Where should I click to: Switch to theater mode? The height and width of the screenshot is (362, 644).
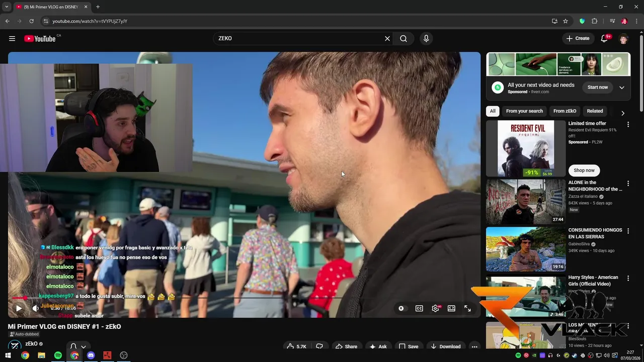451,308
